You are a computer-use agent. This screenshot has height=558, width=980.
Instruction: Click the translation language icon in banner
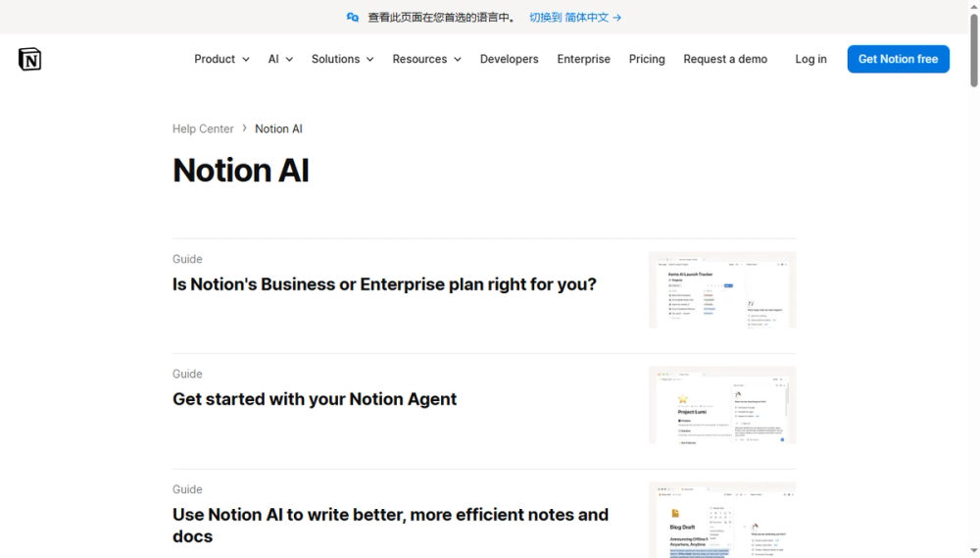[x=353, y=18]
